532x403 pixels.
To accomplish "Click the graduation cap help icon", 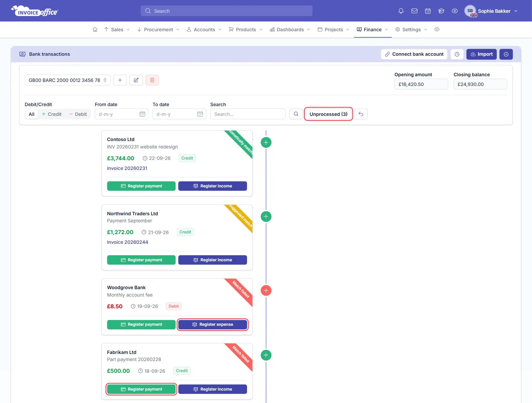I will 441,11.
